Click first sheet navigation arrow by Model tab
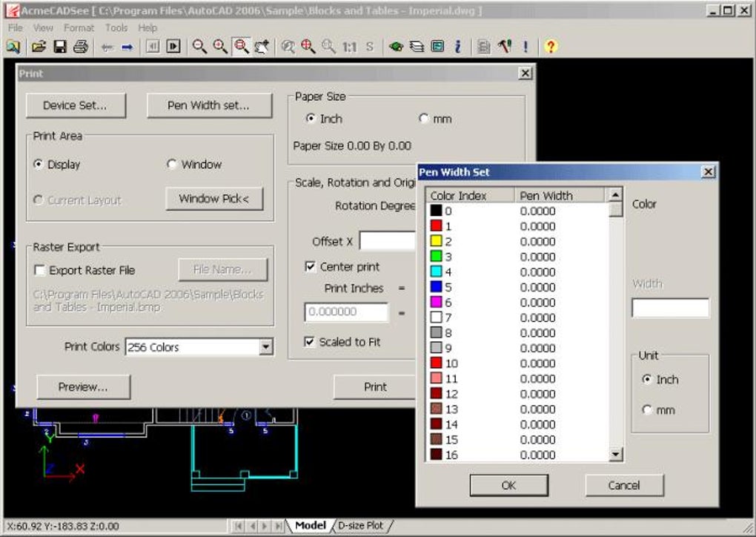Screen dimensions: 756x537 click(238, 526)
